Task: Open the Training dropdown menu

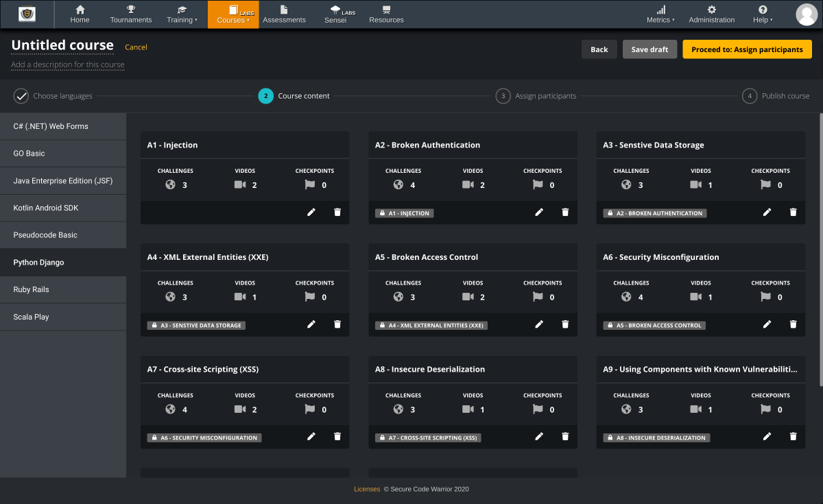Action: (x=182, y=14)
